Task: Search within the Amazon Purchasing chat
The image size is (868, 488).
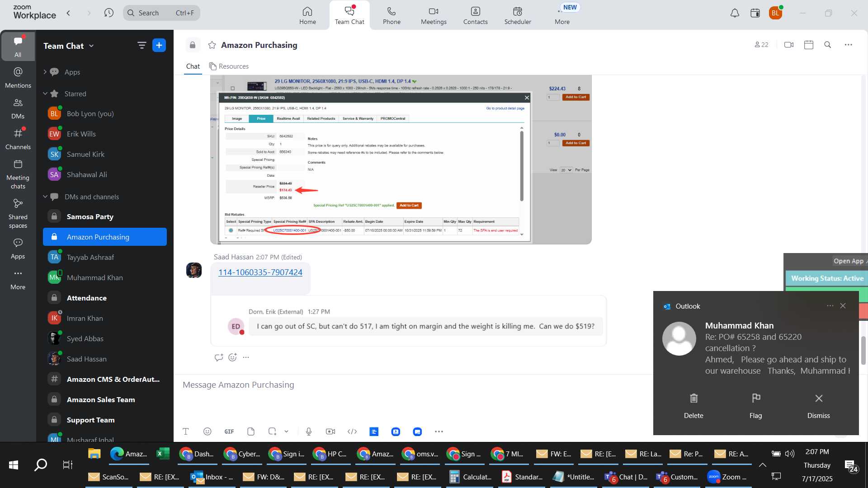Action: click(828, 45)
